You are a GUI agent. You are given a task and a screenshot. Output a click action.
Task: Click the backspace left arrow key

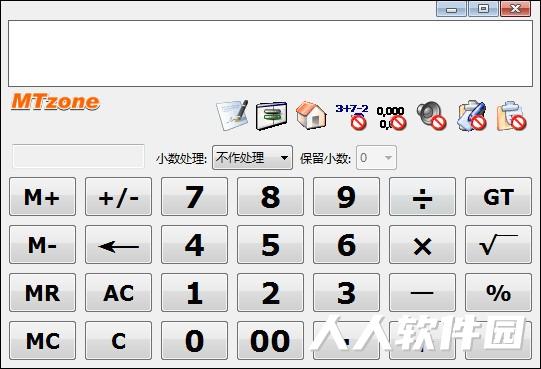[118, 244]
